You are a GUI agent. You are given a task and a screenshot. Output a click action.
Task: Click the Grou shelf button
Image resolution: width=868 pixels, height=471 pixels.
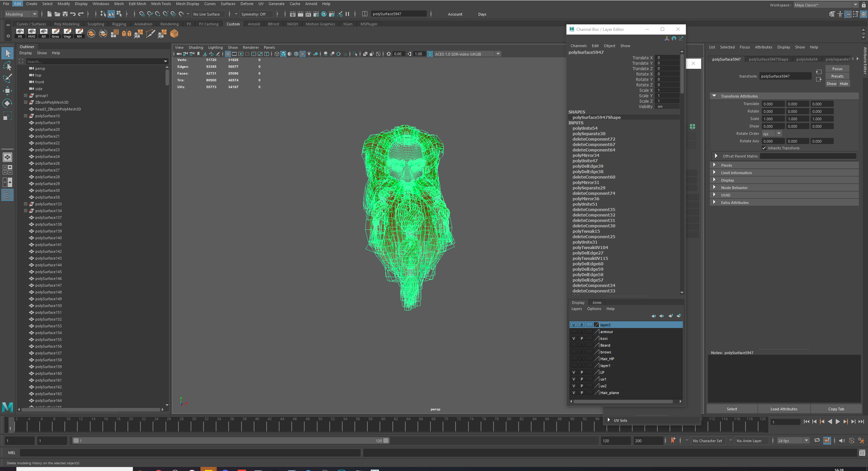point(56,33)
